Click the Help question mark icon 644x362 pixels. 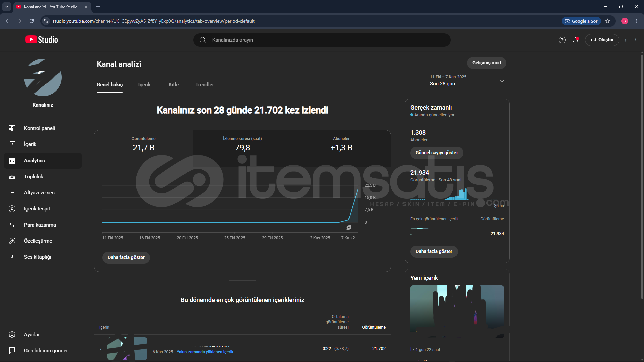[x=562, y=40]
